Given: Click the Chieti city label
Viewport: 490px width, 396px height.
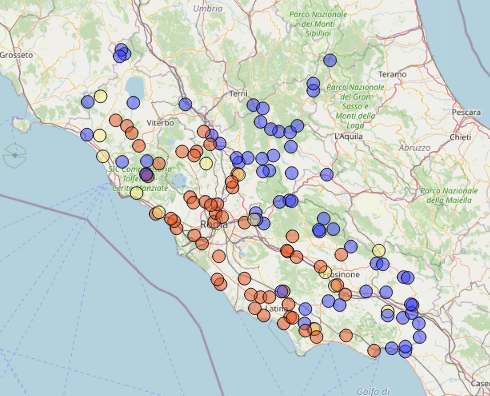Looking at the screenshot, I should 460,137.
